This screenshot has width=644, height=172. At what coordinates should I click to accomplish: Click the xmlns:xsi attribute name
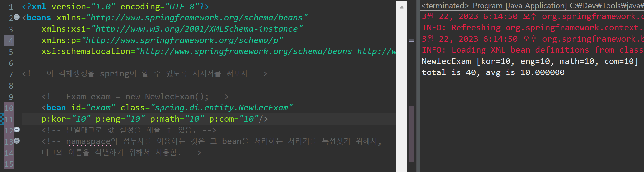[64, 29]
